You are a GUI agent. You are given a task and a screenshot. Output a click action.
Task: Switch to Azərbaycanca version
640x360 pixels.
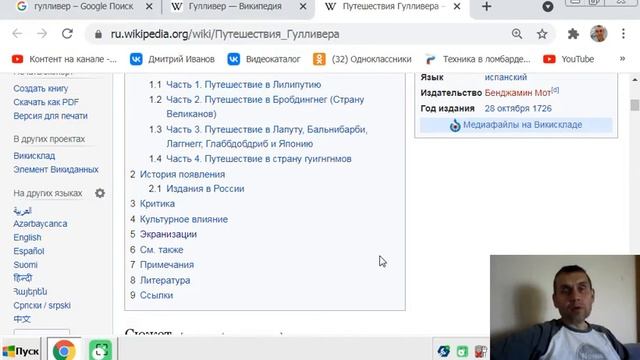coord(40,224)
